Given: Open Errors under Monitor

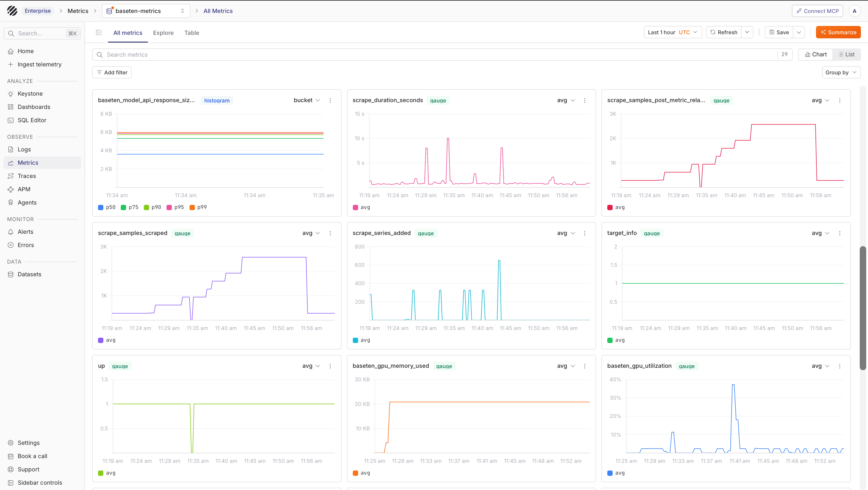Looking at the screenshot, I should click(x=42, y=245).
